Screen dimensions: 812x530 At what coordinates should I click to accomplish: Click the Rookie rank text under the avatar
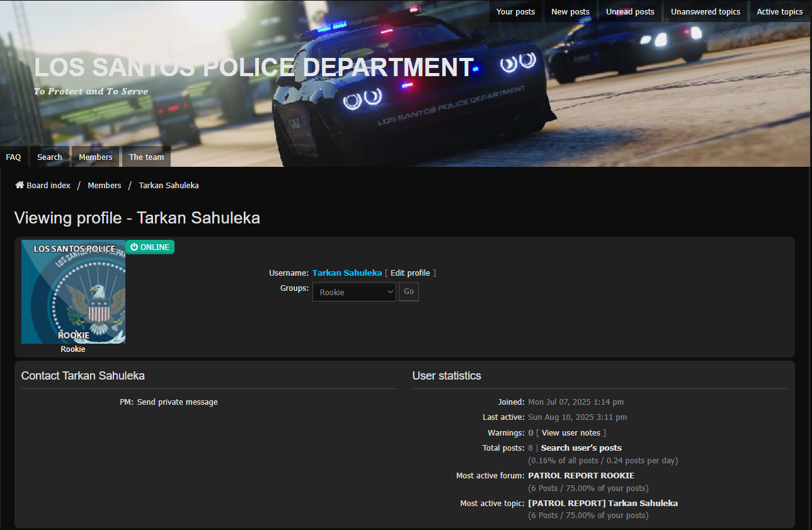pos(73,349)
